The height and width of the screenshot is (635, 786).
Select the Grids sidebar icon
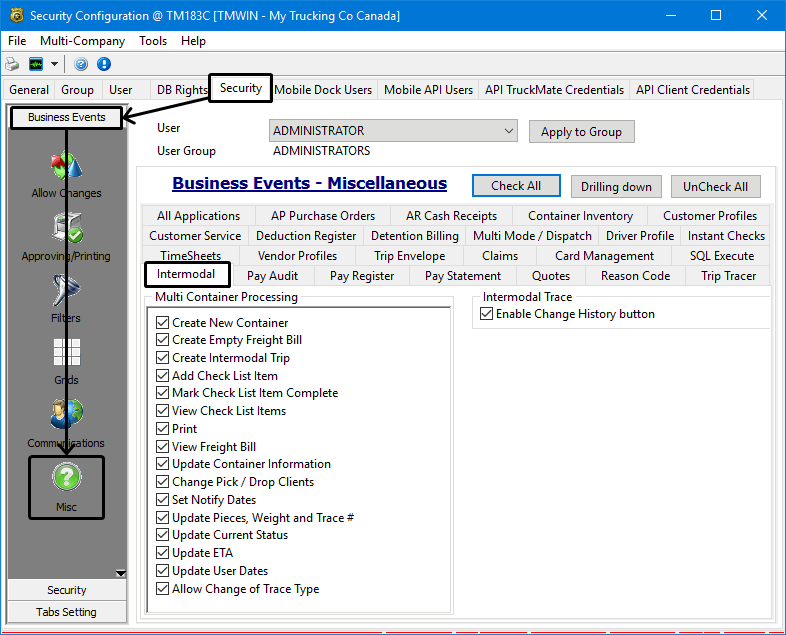coord(66,354)
